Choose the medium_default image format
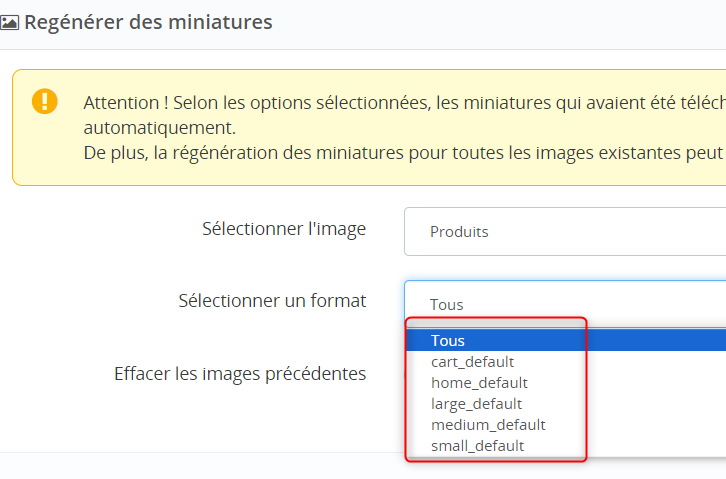The width and height of the screenshot is (726, 479). [488, 424]
